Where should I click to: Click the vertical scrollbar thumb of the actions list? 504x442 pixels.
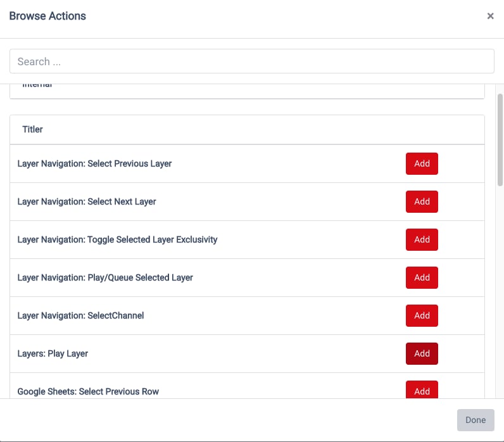(500, 140)
